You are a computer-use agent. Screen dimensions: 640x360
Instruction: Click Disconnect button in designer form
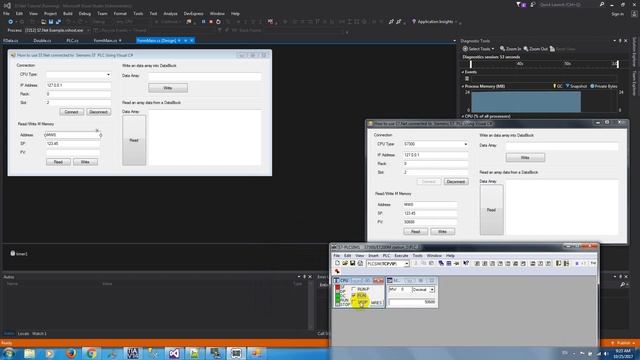98,112
